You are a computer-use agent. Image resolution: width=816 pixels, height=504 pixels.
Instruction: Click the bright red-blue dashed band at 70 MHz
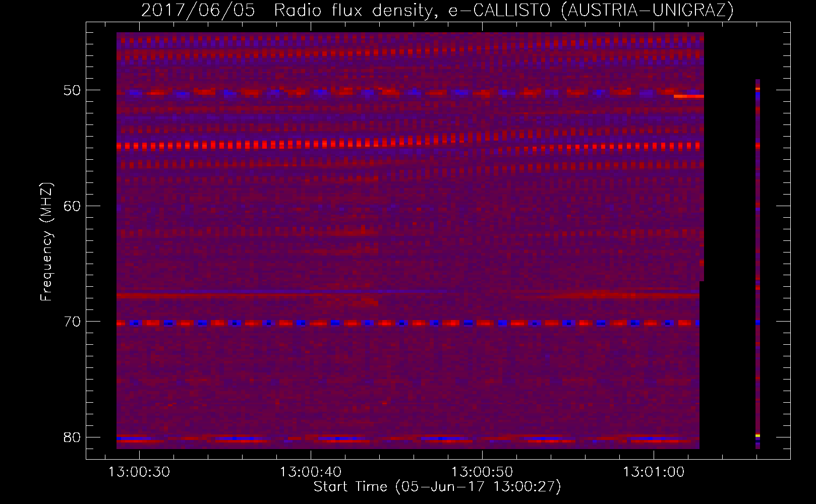(x=408, y=323)
